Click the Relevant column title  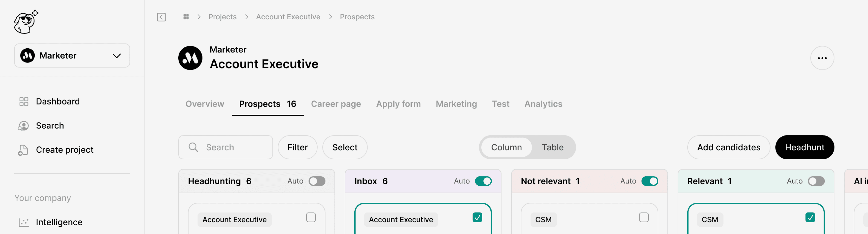click(705, 181)
